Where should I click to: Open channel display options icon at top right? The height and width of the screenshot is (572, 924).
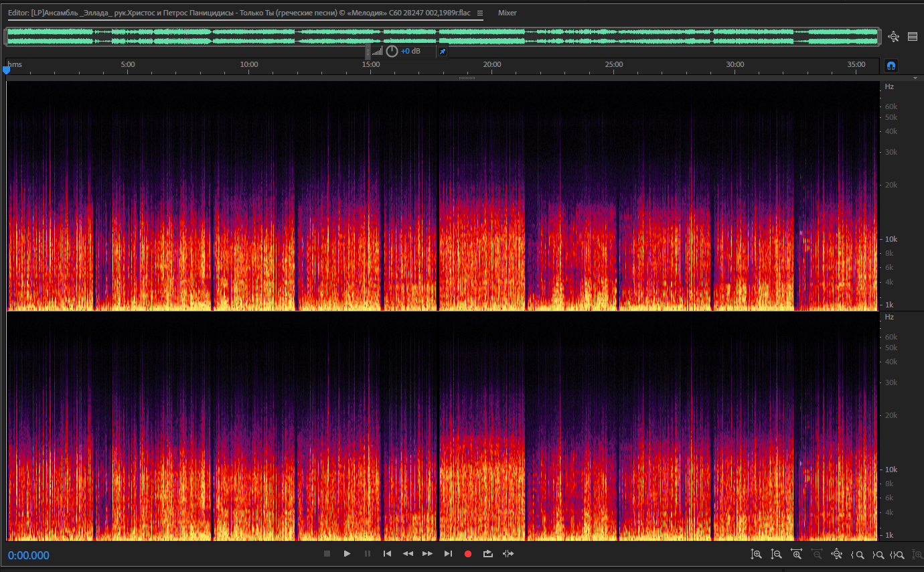pos(913,37)
